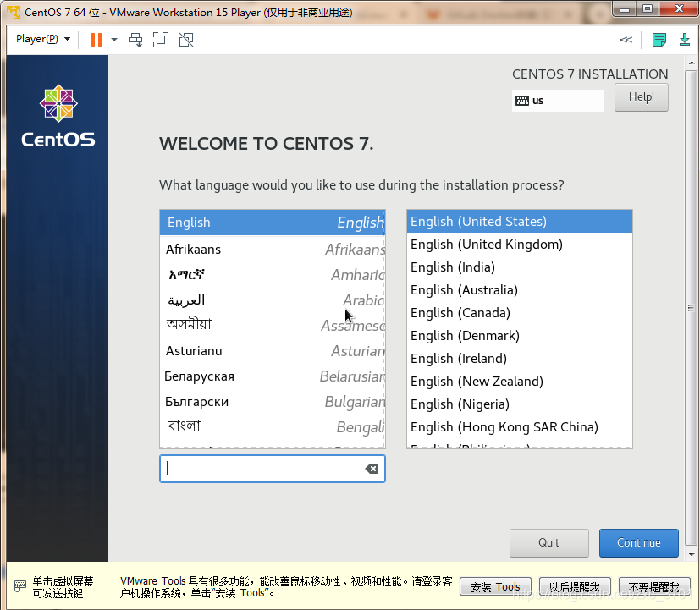Select Bulgarian language row
The height and width of the screenshot is (610, 700).
[273, 402]
